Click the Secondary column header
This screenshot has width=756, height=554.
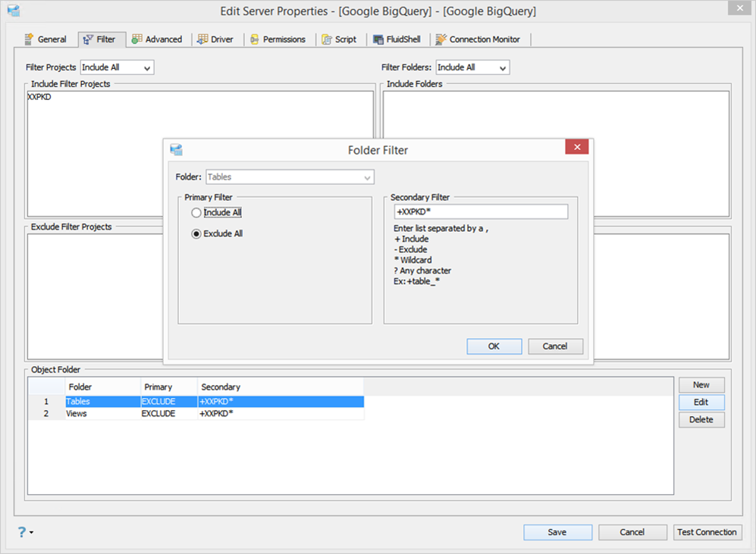tap(281, 387)
